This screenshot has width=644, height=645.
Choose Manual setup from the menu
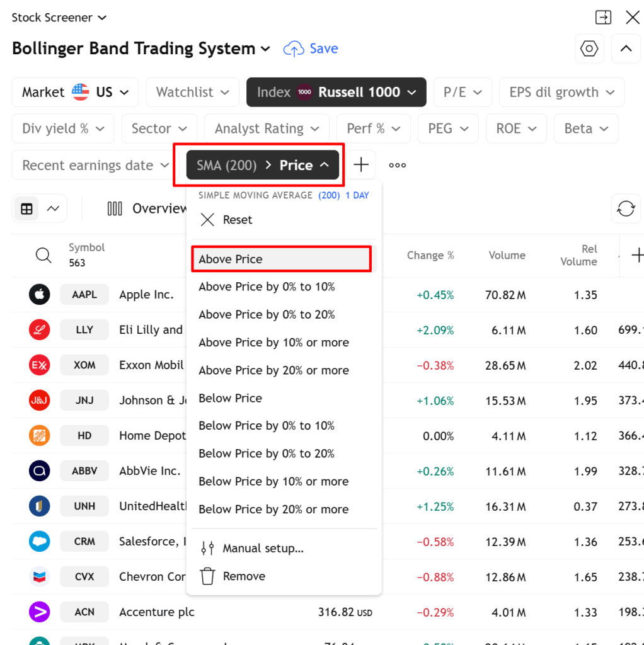pyautogui.click(x=263, y=548)
